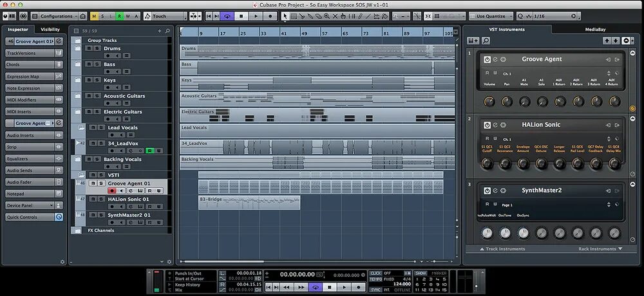Open Inspector setup gear icon
This screenshot has height=296, width=644.
(x=62, y=261)
